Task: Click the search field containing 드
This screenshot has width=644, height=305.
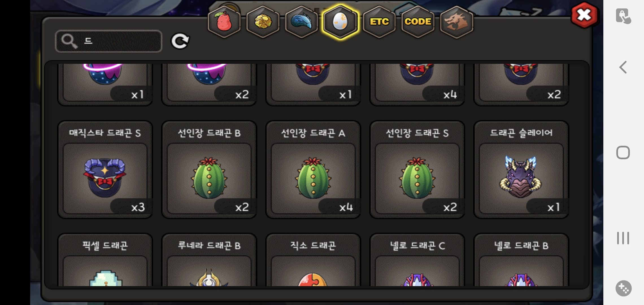Action: coord(109,41)
